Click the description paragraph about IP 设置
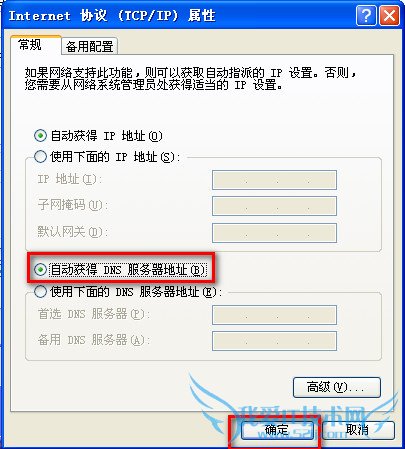 click(x=191, y=79)
